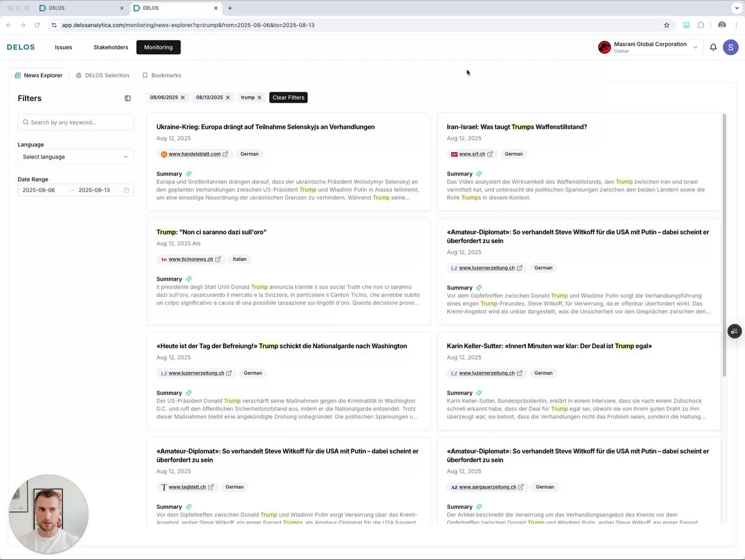Click the green extension icon in toolbar
745x560 pixels.
point(686,25)
